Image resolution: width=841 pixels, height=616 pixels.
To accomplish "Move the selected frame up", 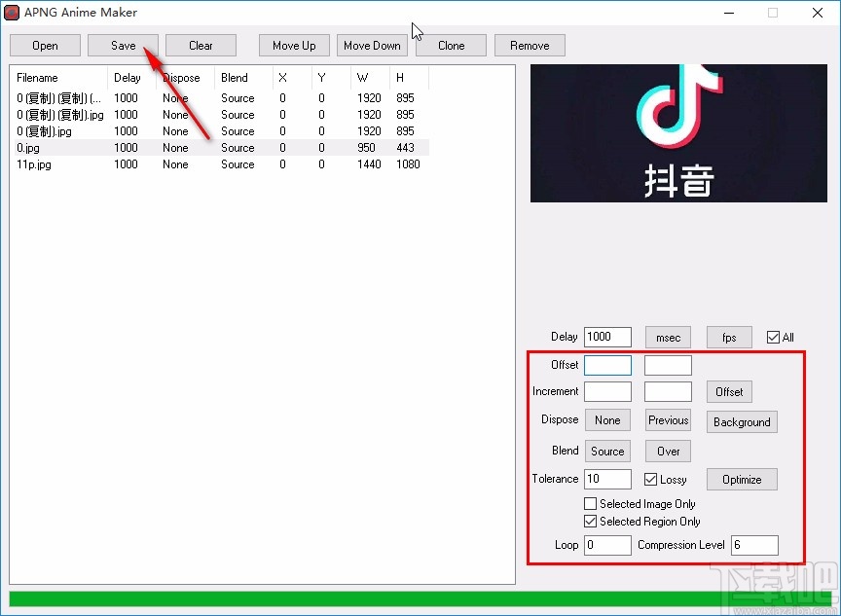I will coord(293,45).
